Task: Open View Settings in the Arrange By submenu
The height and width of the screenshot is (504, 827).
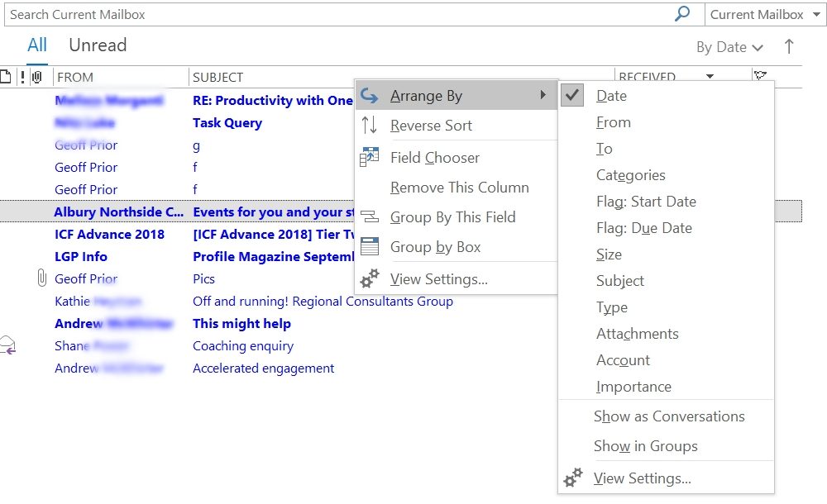Action: (666, 478)
